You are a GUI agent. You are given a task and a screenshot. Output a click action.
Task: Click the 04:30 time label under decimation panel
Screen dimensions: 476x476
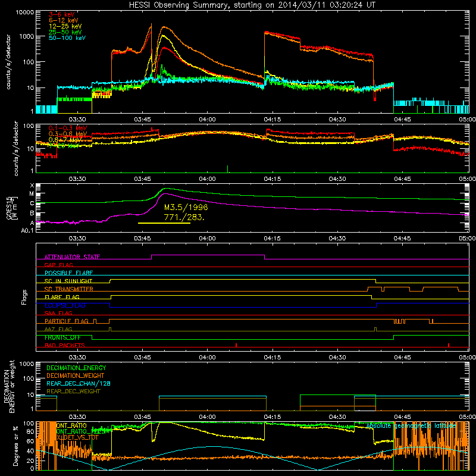click(x=337, y=417)
